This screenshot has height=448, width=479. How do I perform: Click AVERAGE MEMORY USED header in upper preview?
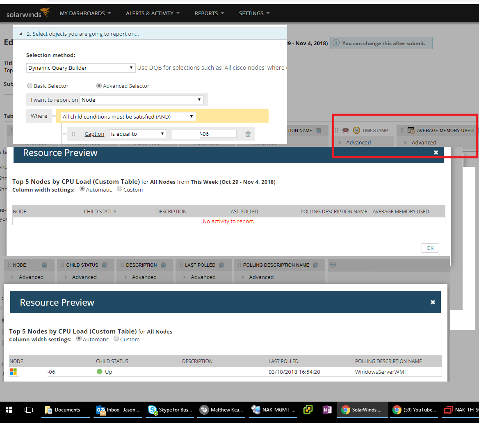[401, 211]
